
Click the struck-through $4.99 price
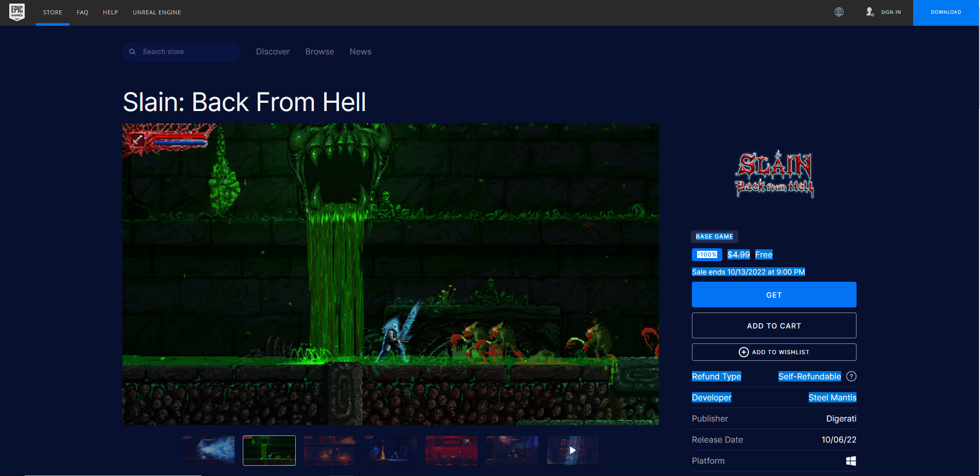[x=739, y=254]
